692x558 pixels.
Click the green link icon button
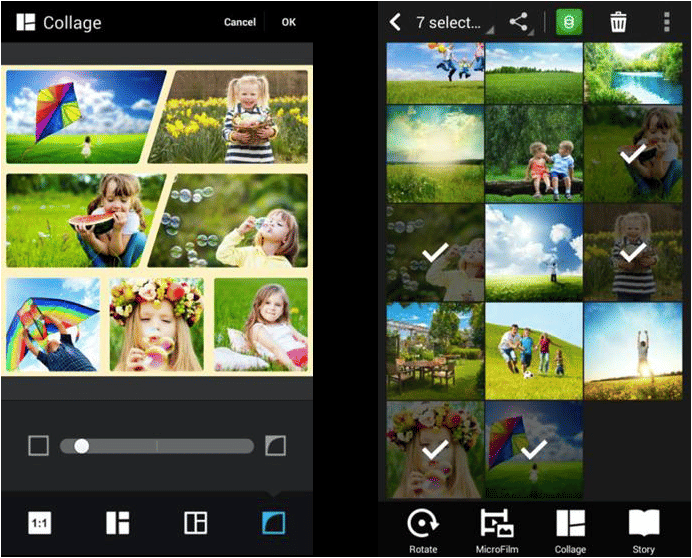click(569, 22)
